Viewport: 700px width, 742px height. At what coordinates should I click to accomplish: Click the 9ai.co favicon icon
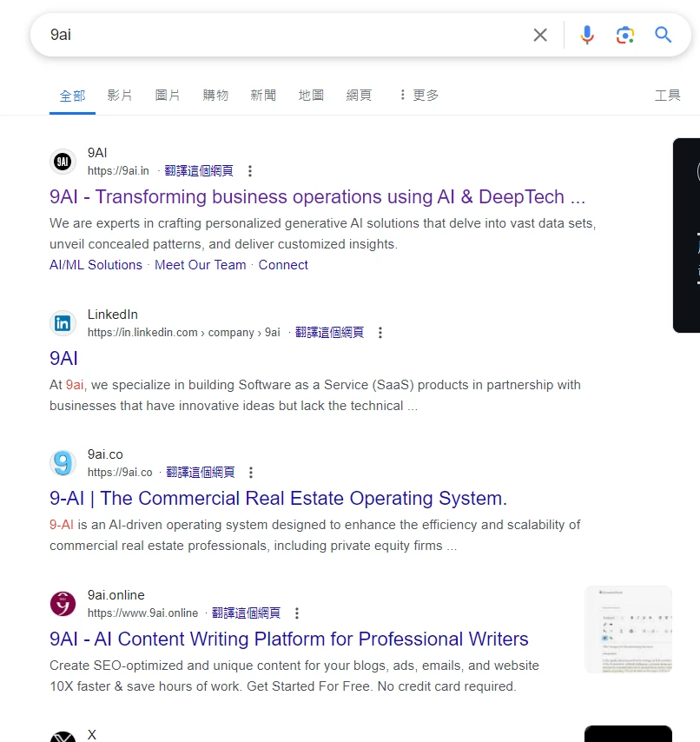[x=63, y=463]
